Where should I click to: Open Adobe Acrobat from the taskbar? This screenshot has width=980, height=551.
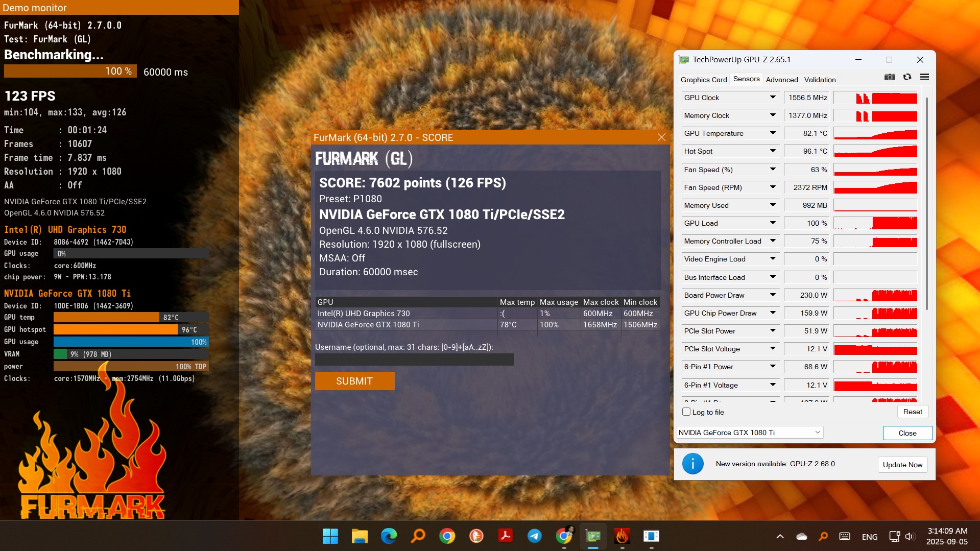[506, 536]
